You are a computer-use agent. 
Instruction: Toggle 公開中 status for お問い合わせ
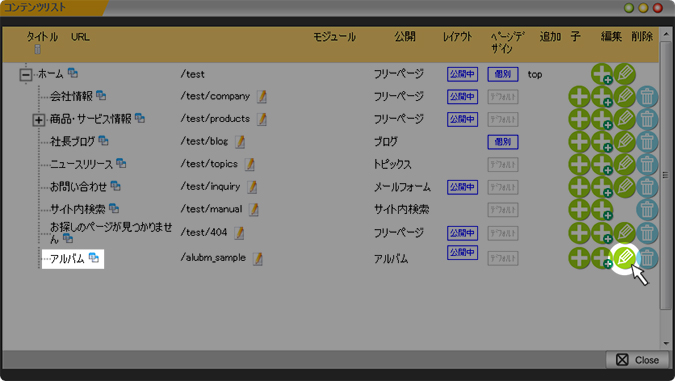click(462, 187)
